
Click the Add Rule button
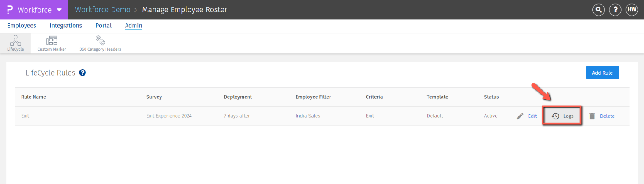coord(602,73)
